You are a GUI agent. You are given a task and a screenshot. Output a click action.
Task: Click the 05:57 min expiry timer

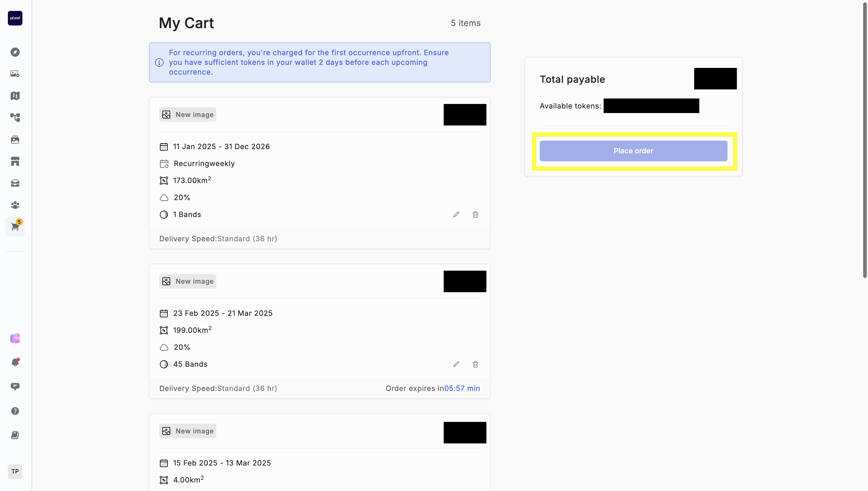coord(462,389)
